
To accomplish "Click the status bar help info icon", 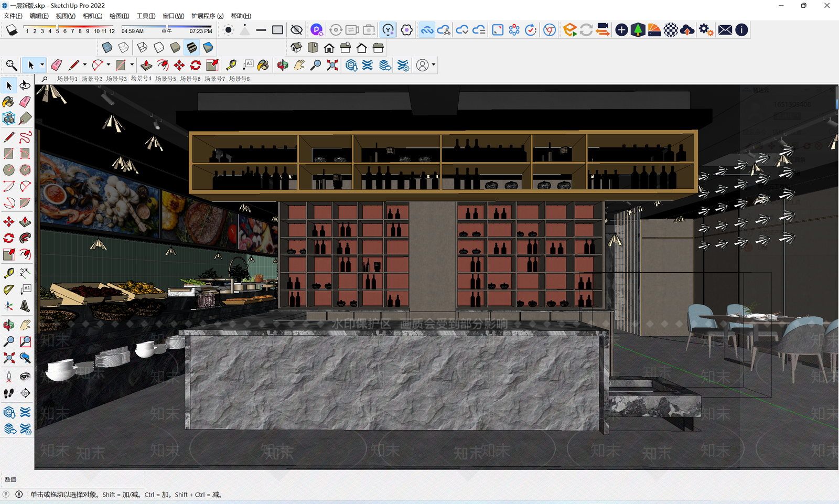I will 19,495.
